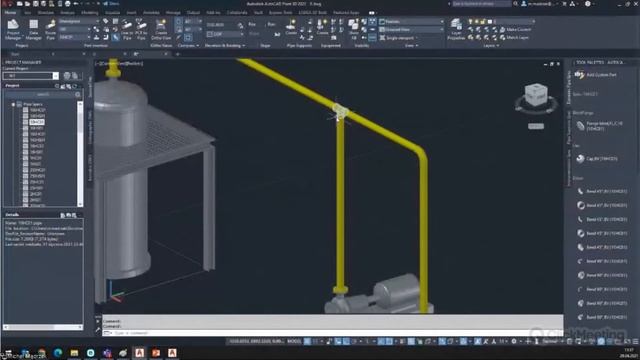Open the Single viewport dropdown
The width and height of the screenshot is (640, 360).
[399, 38]
